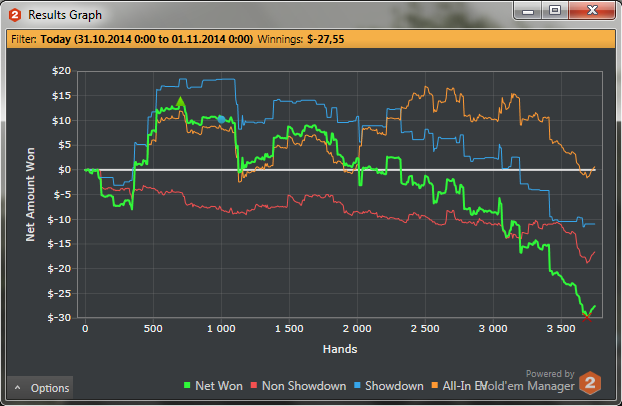Click the orange All-In EV legend swatch
The image size is (622, 406).
click(435, 385)
